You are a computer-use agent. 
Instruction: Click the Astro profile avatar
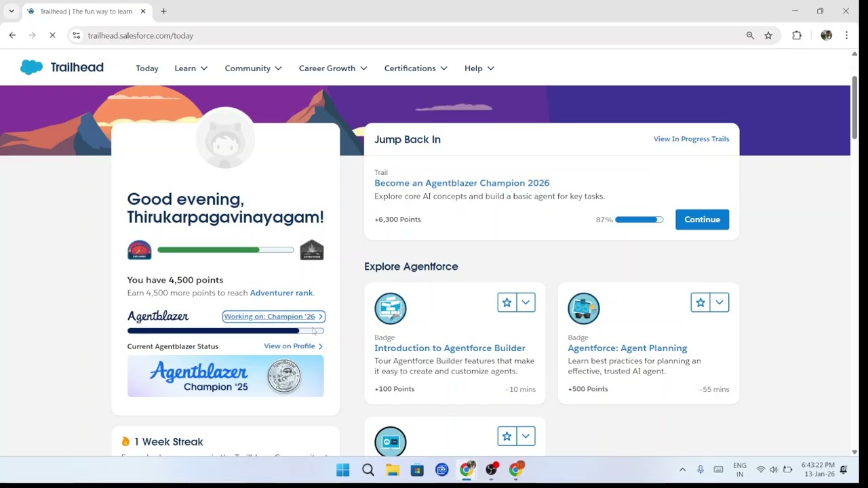pos(225,139)
